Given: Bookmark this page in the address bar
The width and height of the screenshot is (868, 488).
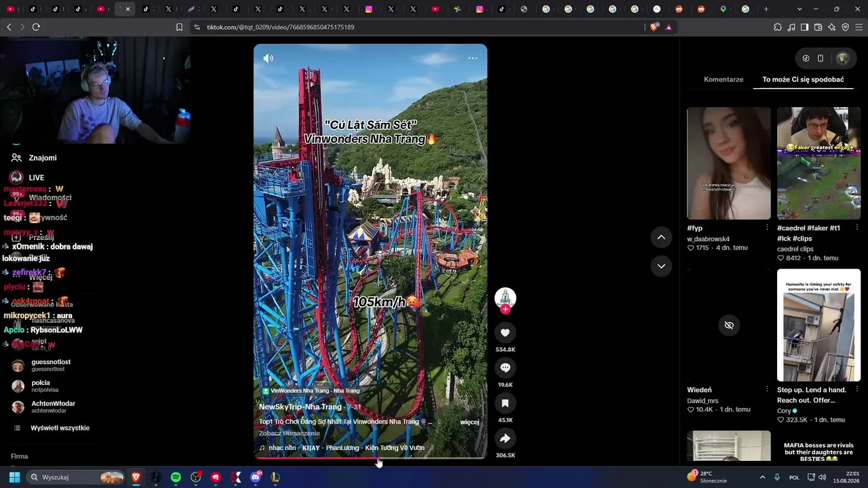Looking at the screenshot, I should 179,27.
